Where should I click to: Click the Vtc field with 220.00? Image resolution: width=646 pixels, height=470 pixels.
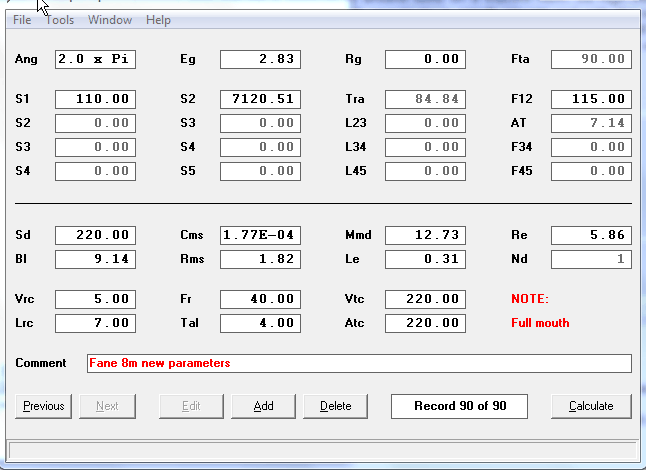(426, 299)
